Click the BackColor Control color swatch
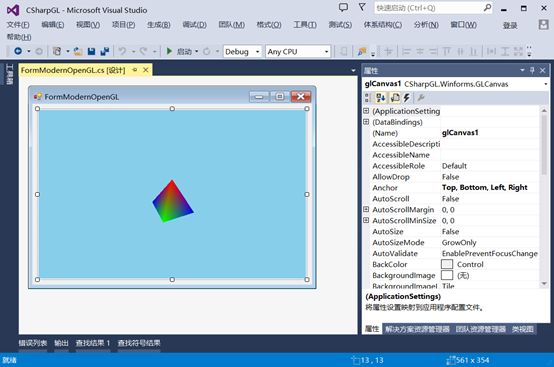This screenshot has width=554, height=367. (x=447, y=264)
